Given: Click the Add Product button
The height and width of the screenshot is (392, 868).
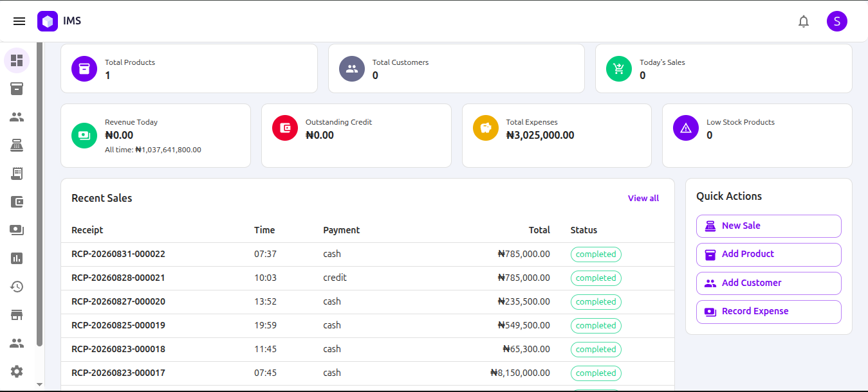Looking at the screenshot, I should [769, 254].
